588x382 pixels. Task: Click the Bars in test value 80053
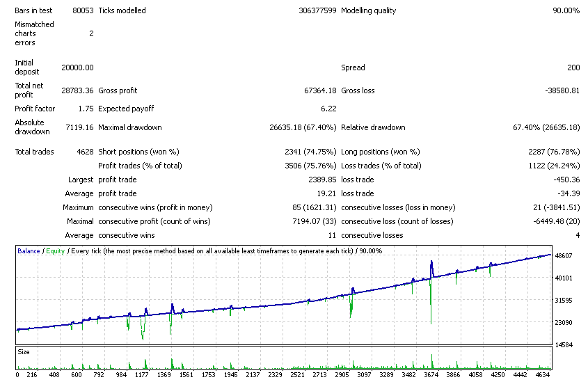pyautogui.click(x=83, y=11)
